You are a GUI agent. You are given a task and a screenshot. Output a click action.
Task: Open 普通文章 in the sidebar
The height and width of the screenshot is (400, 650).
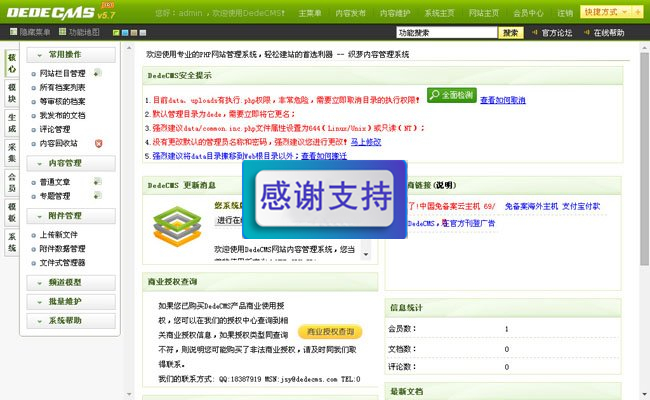(55, 182)
